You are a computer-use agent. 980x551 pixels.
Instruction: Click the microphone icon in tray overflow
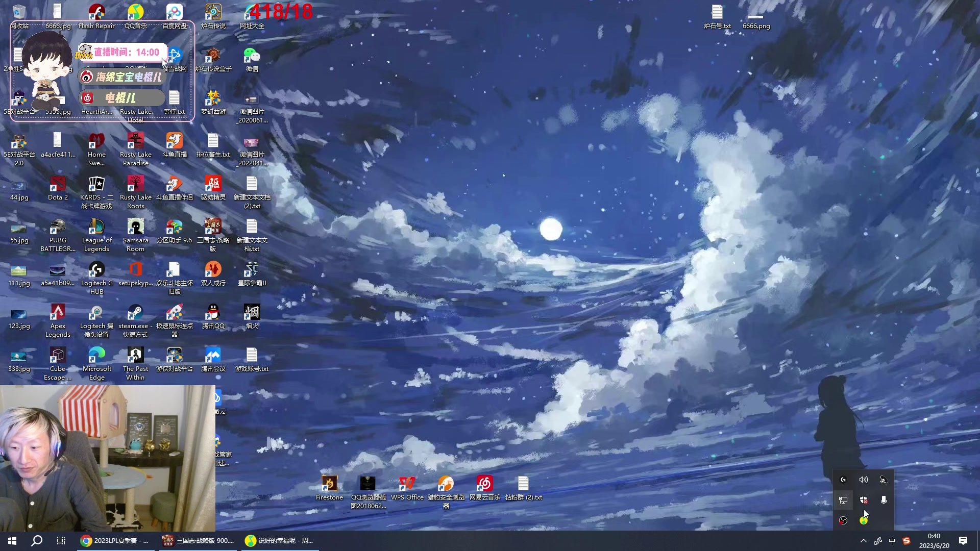coord(884,500)
